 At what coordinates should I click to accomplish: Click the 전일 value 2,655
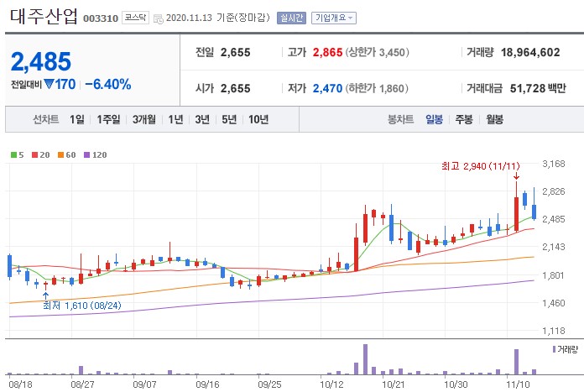point(236,53)
